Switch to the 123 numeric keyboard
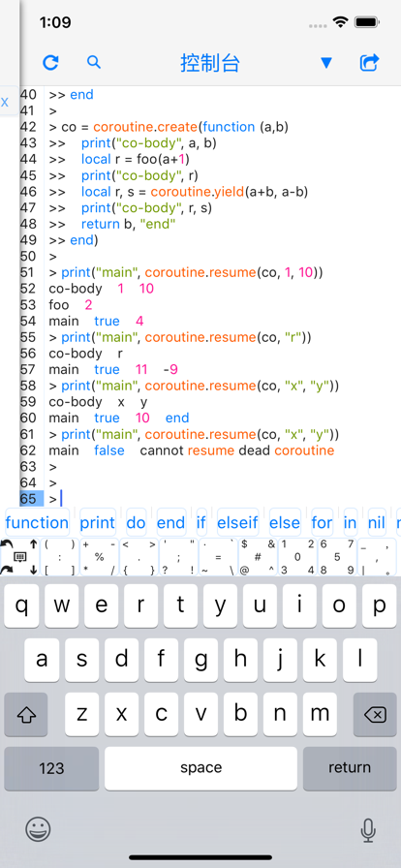The width and height of the screenshot is (401, 868). (51, 768)
